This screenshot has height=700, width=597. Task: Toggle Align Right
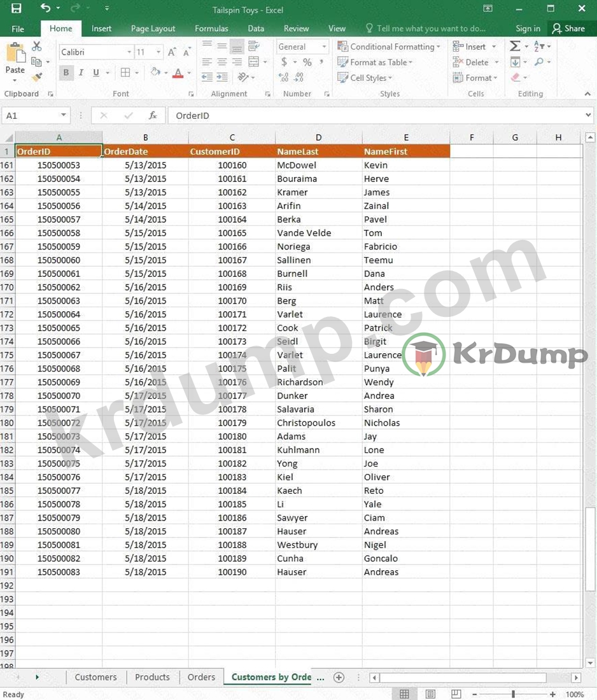tap(237, 62)
